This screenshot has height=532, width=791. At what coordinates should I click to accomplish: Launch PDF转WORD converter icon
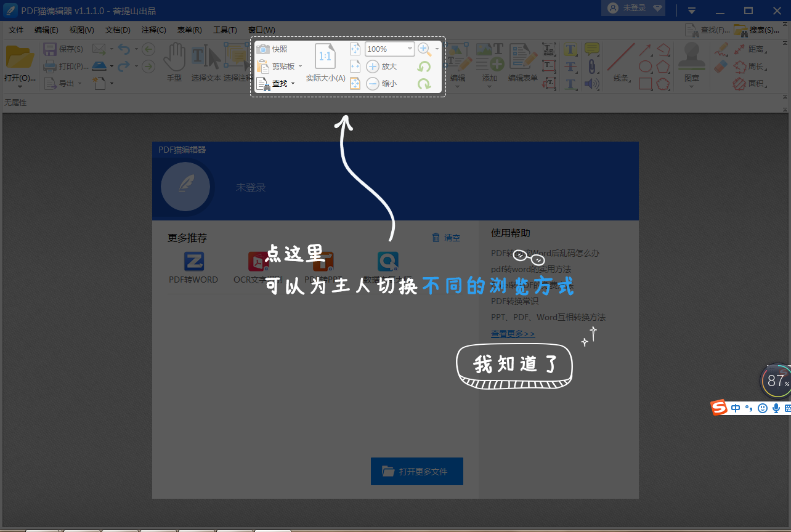[x=193, y=261]
